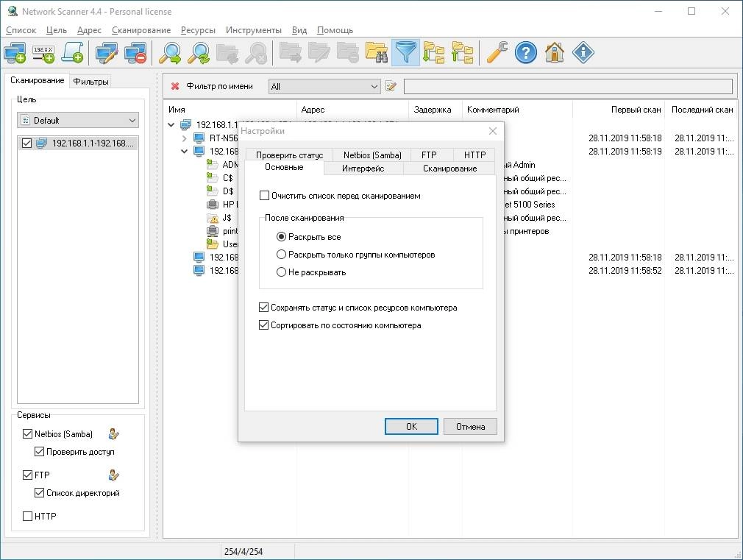Click the greyed stop-scan magnifier icon
Viewport: 743px width, 560px height.
(256, 53)
